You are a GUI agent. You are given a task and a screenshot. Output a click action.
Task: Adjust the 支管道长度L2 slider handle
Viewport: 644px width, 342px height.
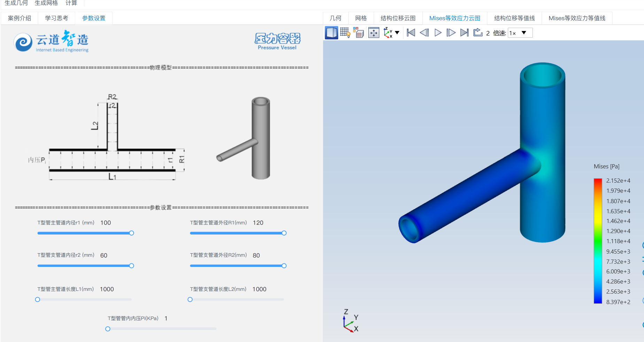point(190,300)
